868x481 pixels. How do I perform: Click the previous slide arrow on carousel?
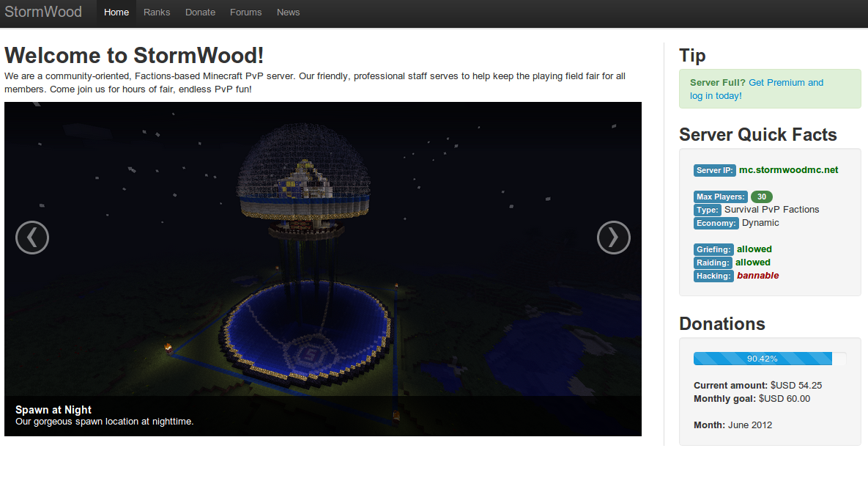(32, 238)
